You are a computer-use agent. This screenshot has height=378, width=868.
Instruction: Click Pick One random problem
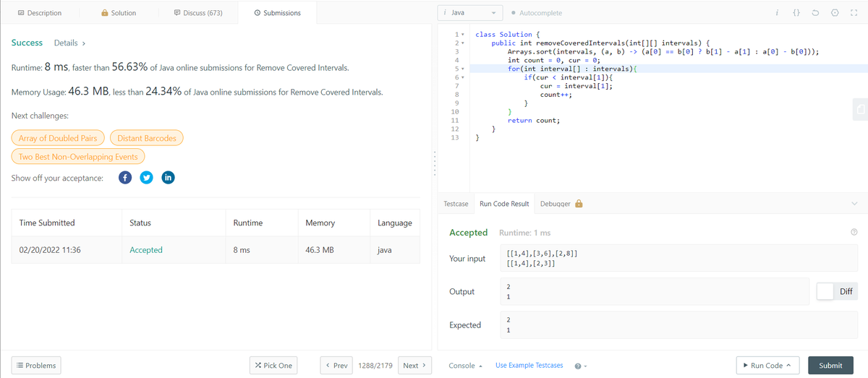tap(273, 366)
